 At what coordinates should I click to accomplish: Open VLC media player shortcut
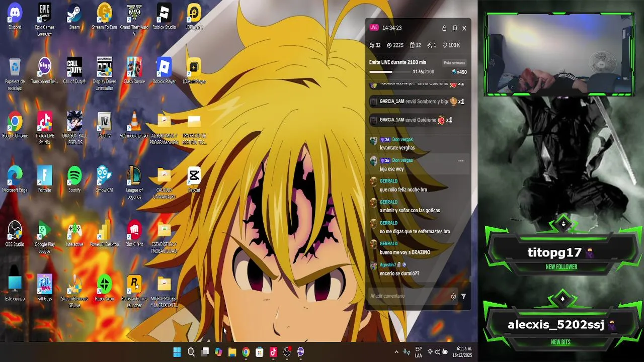coord(134,125)
